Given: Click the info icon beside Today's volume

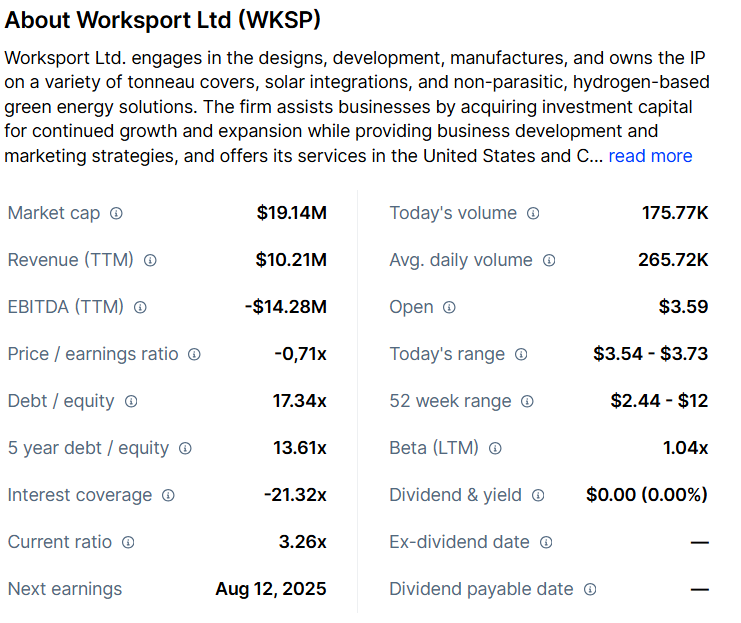Looking at the screenshot, I should coord(533,214).
